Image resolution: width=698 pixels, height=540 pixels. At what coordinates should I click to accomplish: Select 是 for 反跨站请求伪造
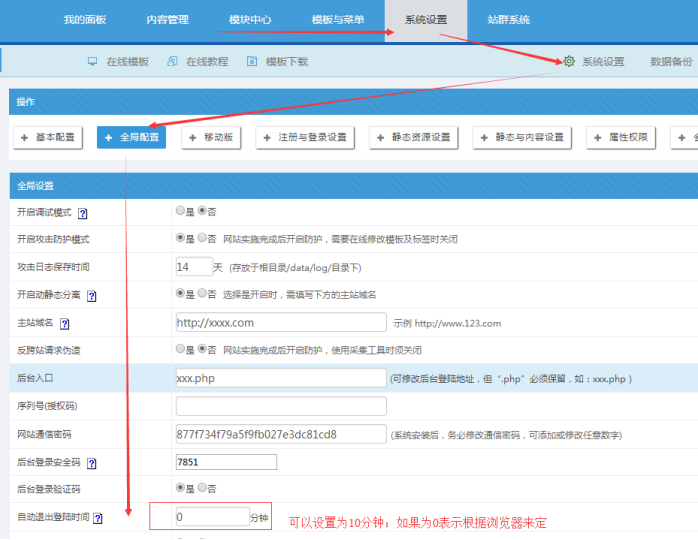coord(180,349)
